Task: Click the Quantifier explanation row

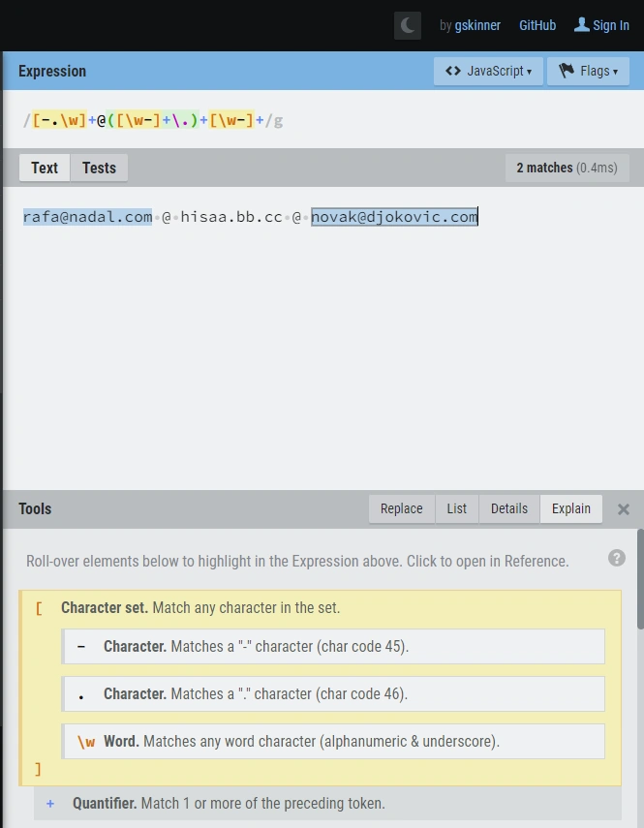Action: (327, 803)
